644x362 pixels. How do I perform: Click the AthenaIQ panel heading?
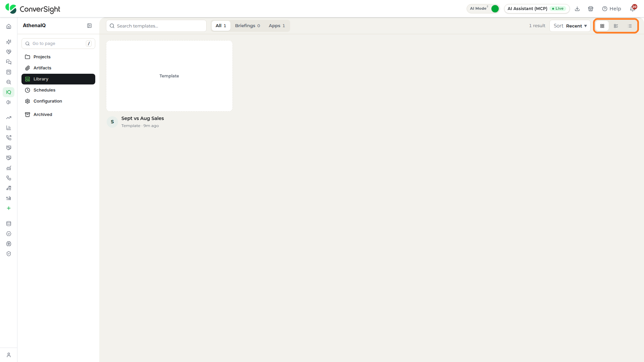point(34,25)
